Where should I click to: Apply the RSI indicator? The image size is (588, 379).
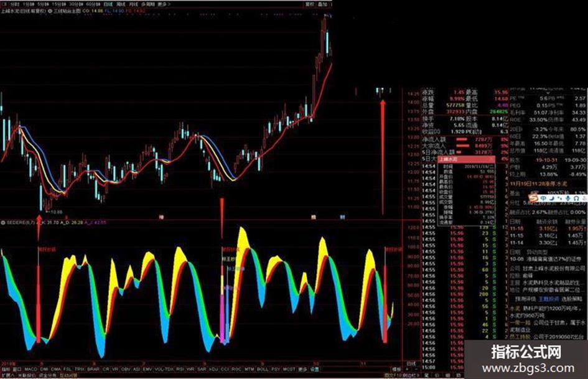pos(180,369)
